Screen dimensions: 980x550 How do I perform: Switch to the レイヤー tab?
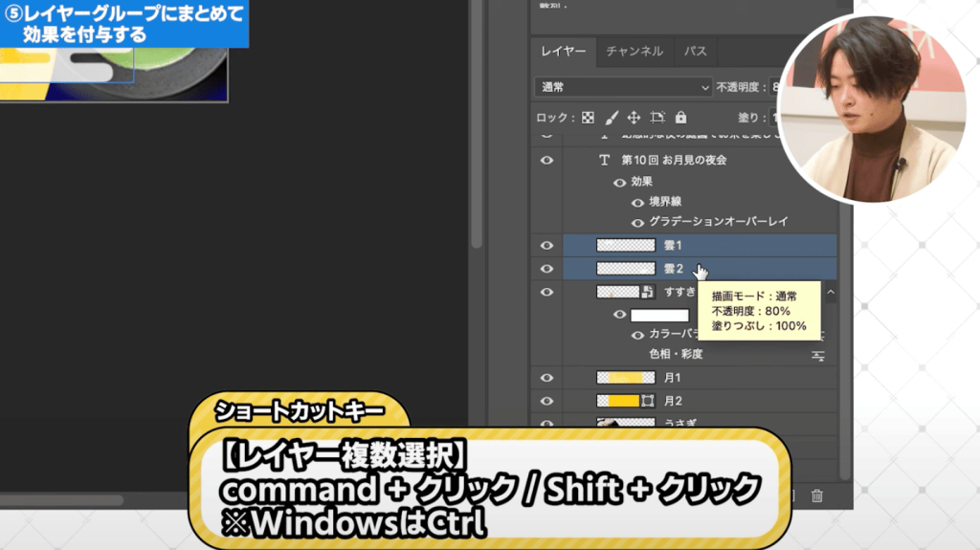[x=563, y=52]
